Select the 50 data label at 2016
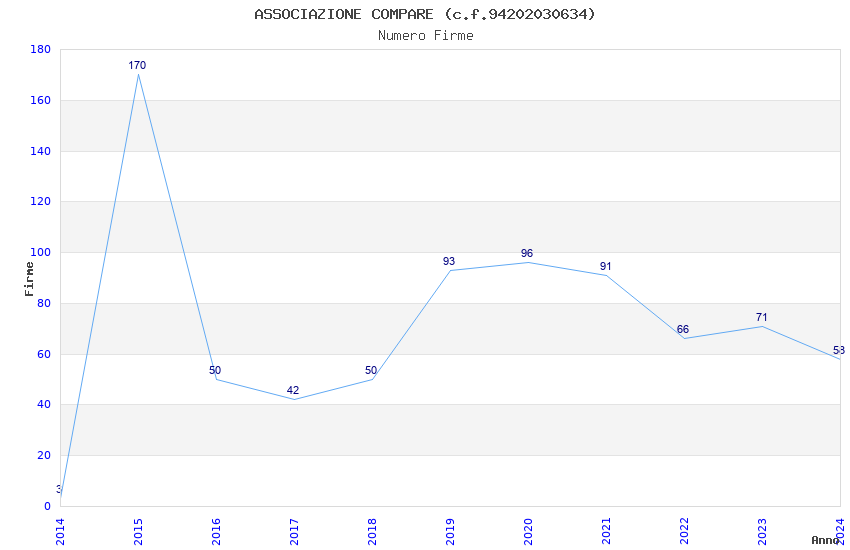 pyautogui.click(x=215, y=370)
